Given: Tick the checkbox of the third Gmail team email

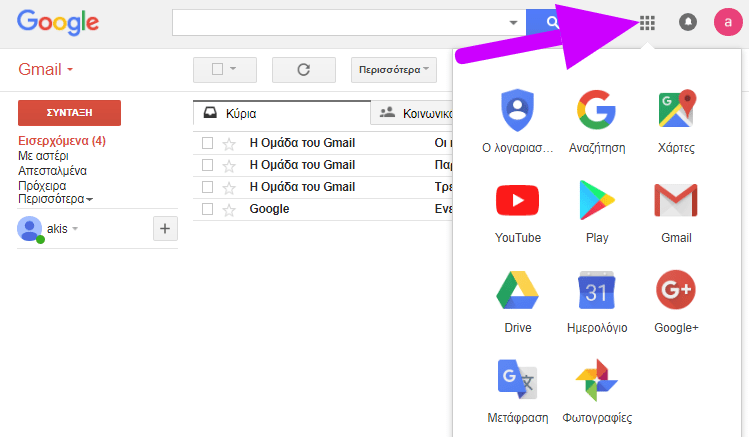Looking at the screenshot, I should 207,187.
